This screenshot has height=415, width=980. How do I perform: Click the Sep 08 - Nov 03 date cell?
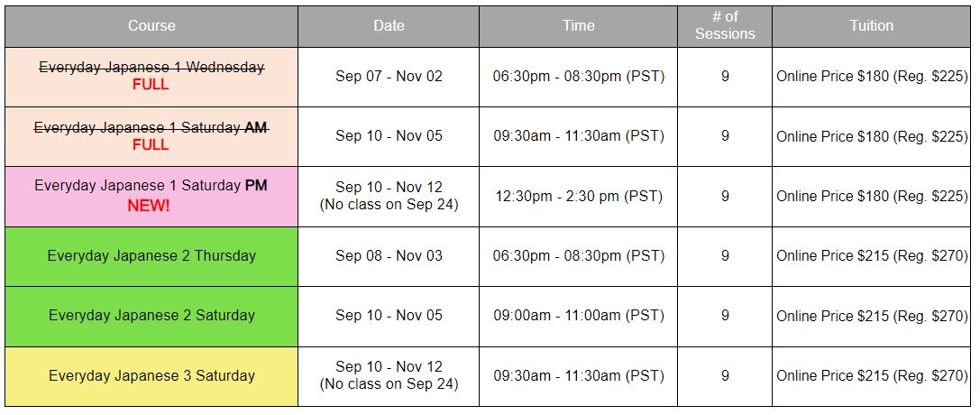389,256
